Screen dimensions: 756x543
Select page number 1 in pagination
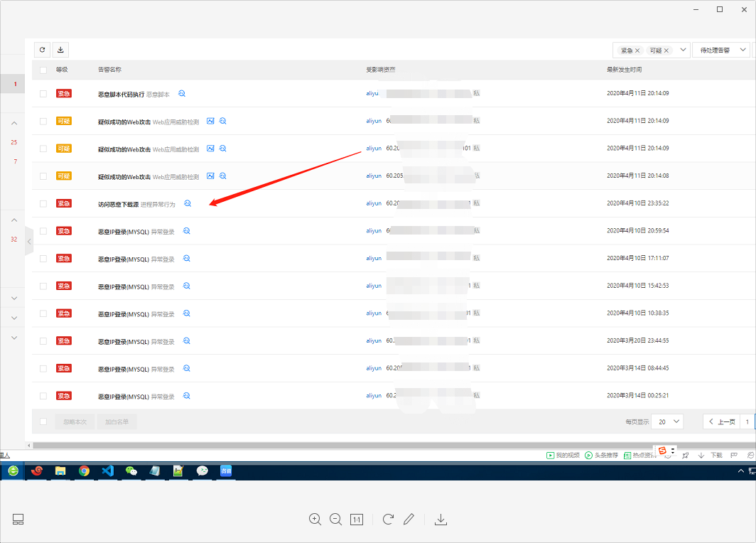[x=747, y=421]
